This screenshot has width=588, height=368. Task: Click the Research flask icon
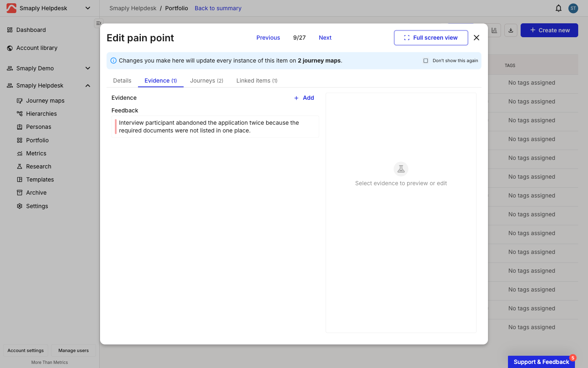tap(20, 166)
